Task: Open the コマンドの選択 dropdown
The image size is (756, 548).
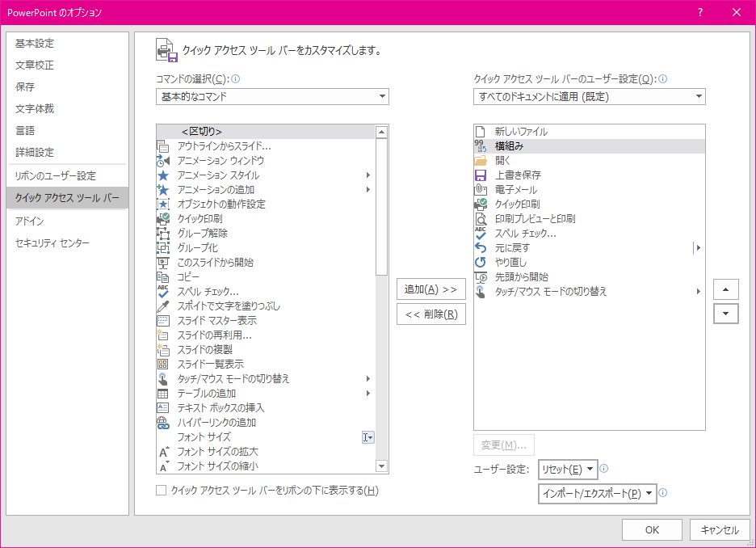Action: 272,96
